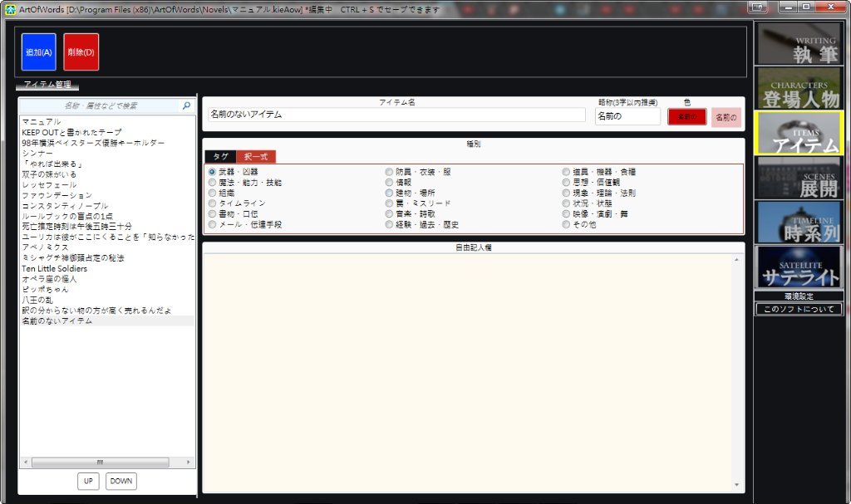Click the 略称 abbreviation input field
This screenshot has height=504, width=851.
tap(627, 116)
